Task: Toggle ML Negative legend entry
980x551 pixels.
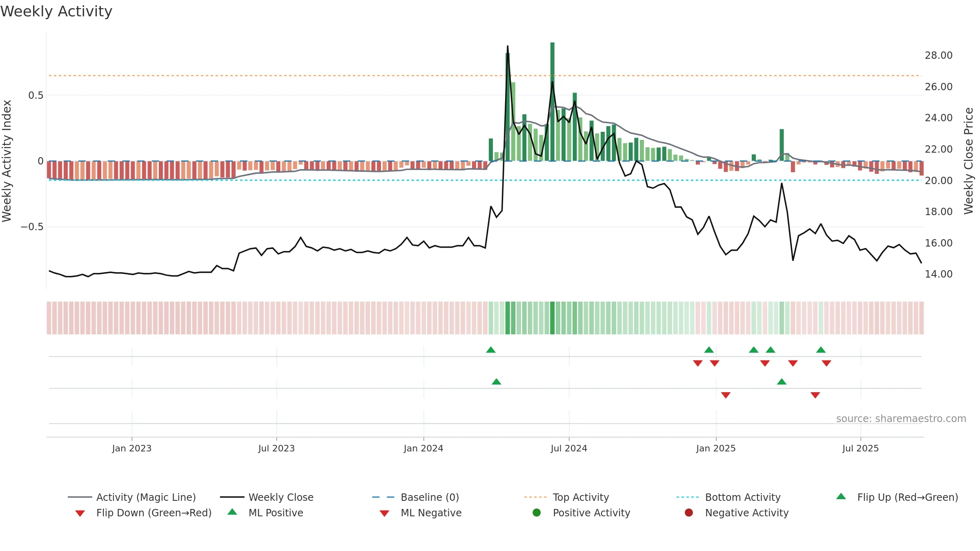Action: coord(421,513)
